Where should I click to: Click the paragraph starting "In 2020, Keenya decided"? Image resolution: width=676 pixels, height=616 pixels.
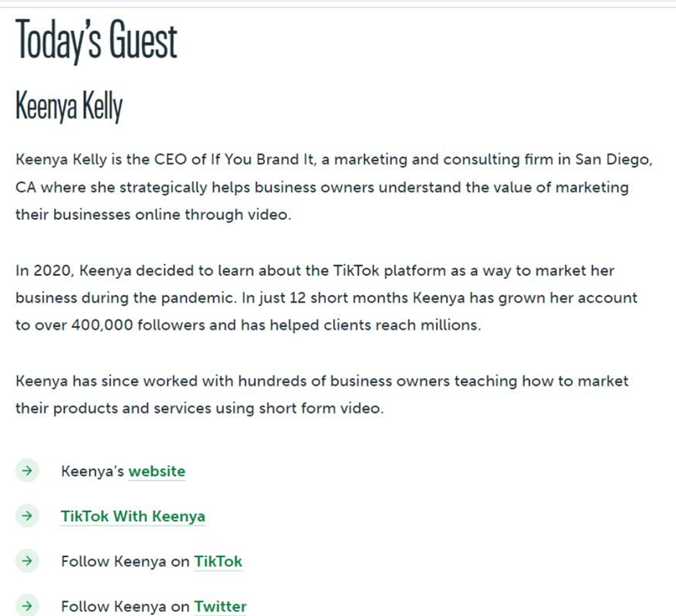click(x=326, y=298)
